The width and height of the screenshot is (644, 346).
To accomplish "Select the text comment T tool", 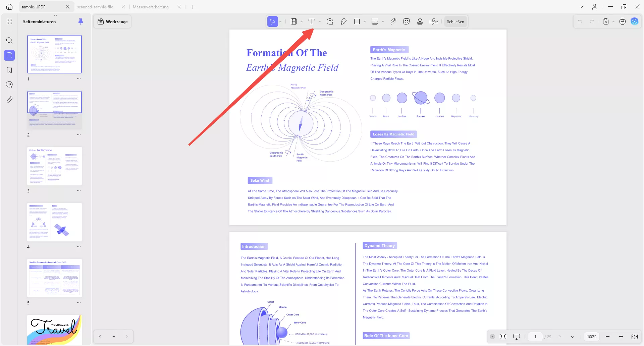I will [x=312, y=21].
